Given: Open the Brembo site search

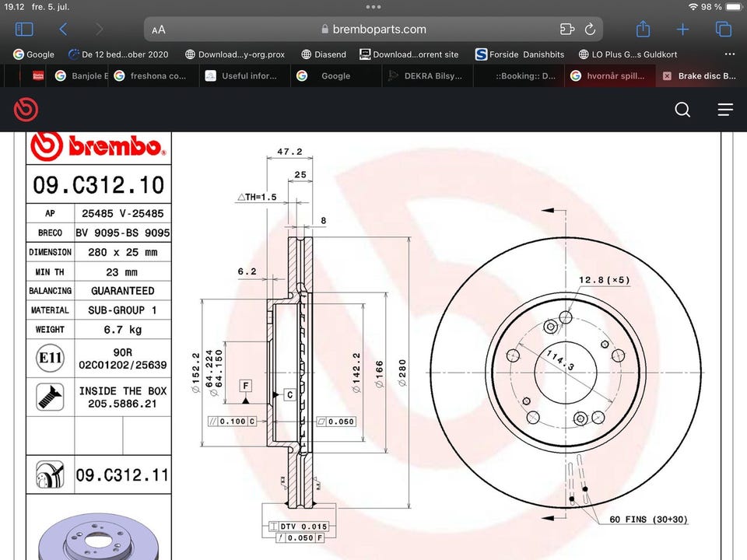Looking at the screenshot, I should click(x=682, y=110).
